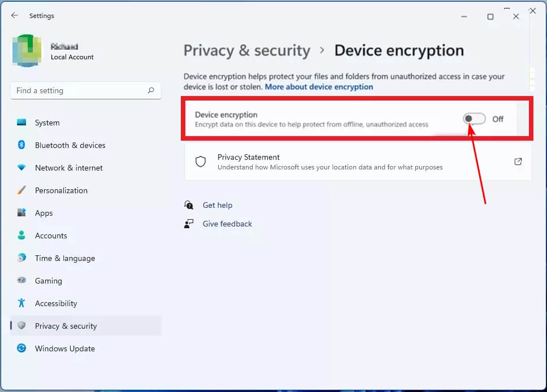Viewport: 547px width, 392px height.
Task: Click the Accounts person icon
Action: point(21,236)
